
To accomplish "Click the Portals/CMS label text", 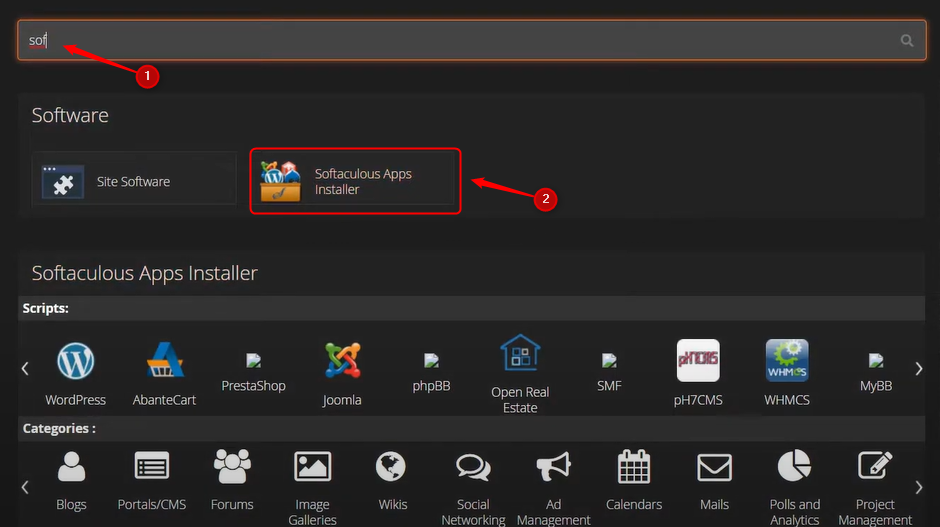I will click(x=152, y=505).
